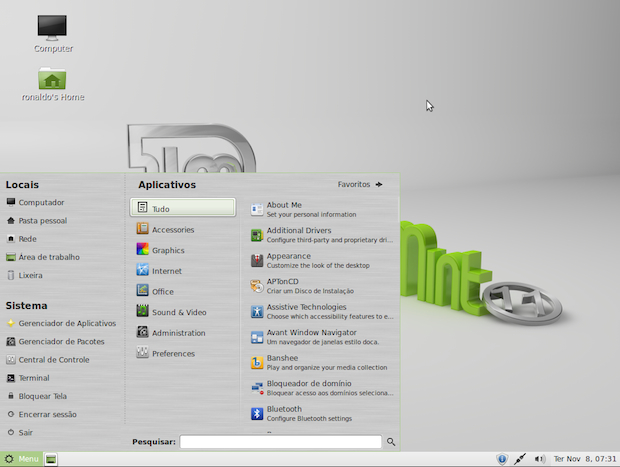Click 'Configure Bluetooth settings' description
Viewport: 620px width, 467px height.
click(309, 418)
